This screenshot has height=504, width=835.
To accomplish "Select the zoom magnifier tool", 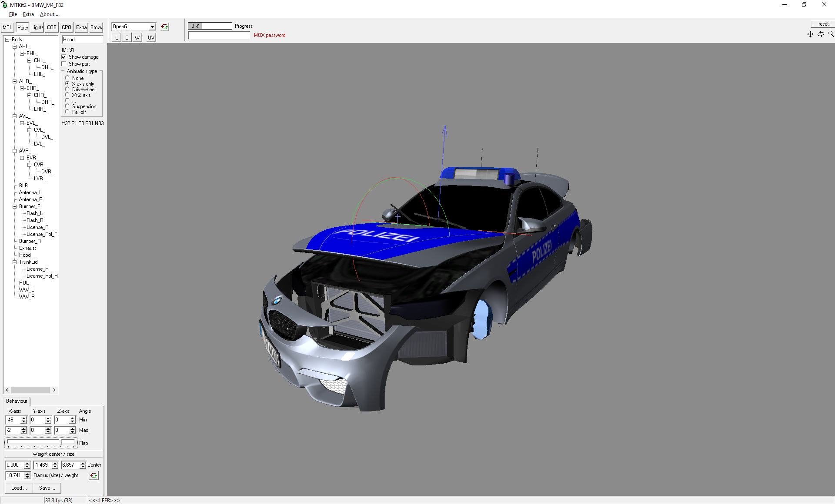I will click(x=831, y=34).
